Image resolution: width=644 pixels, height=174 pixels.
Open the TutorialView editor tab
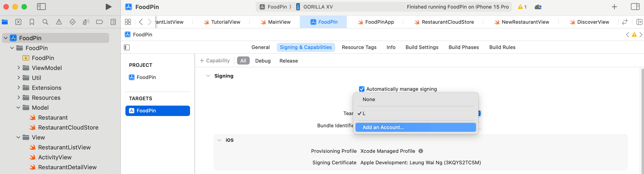225,22
